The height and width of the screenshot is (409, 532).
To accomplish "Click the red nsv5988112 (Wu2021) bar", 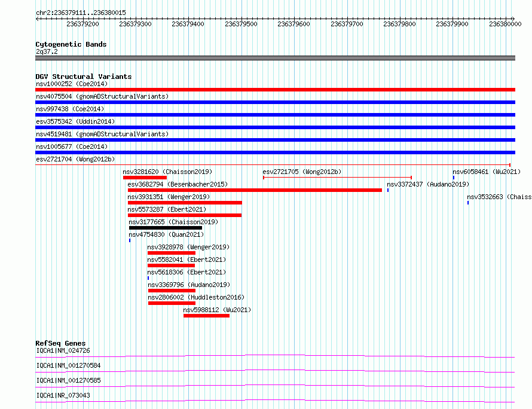I will point(207,316).
